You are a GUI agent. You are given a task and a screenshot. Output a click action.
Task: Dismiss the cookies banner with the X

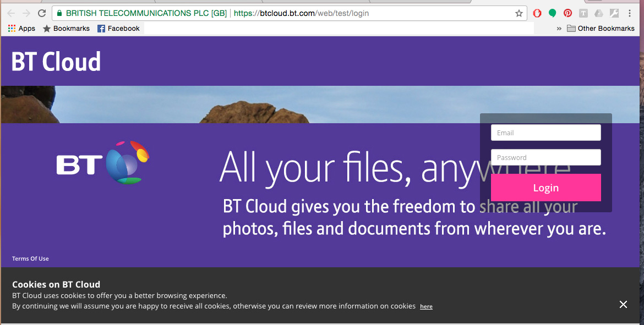tap(623, 304)
